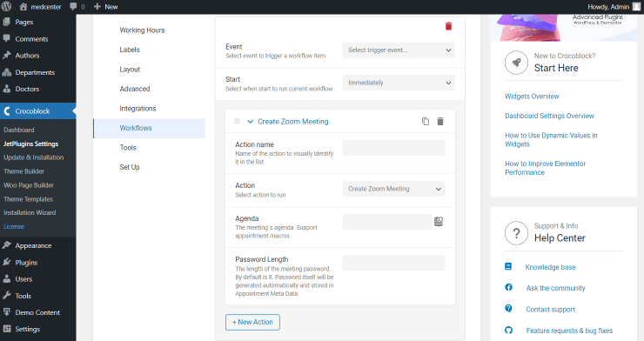Click the question mark Help Center icon
This screenshot has width=644, height=341.
(x=516, y=233)
